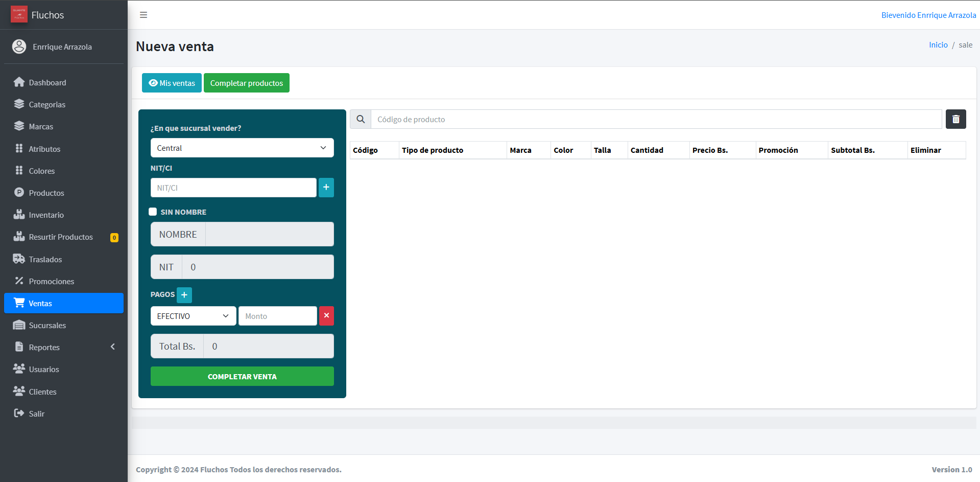Image resolution: width=980 pixels, height=482 pixels.
Task: Go to Promociones in the sidebar
Action: [51, 282]
